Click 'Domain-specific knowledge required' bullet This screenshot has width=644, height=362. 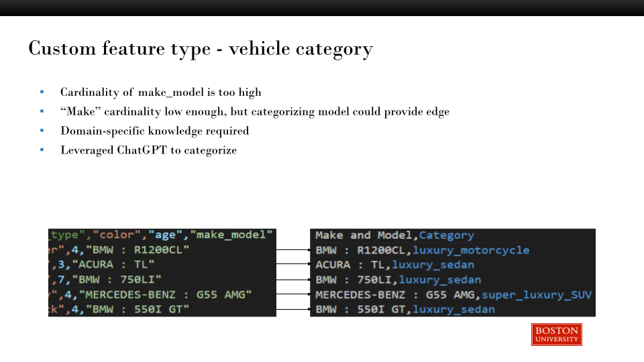tap(154, 131)
